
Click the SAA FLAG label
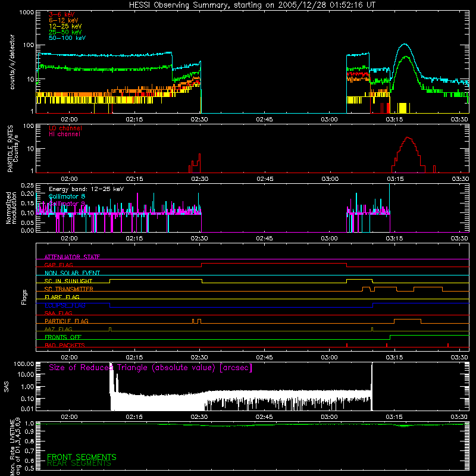point(58,313)
